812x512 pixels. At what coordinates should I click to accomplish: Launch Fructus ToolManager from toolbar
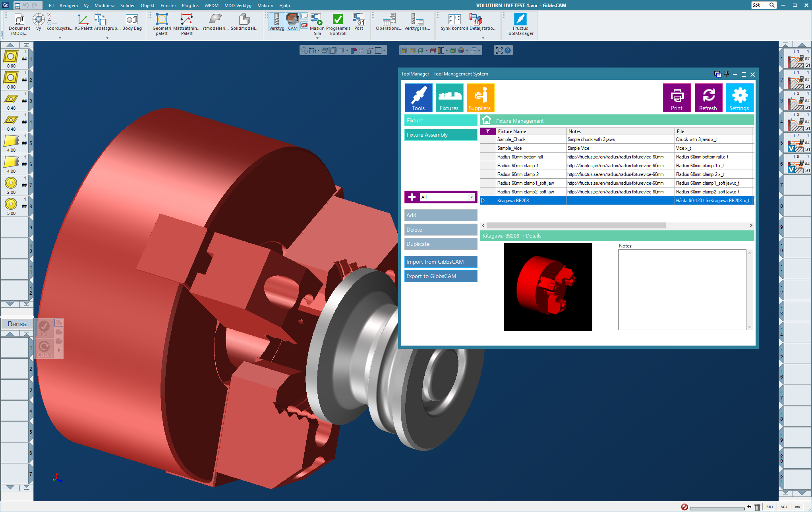(x=520, y=24)
